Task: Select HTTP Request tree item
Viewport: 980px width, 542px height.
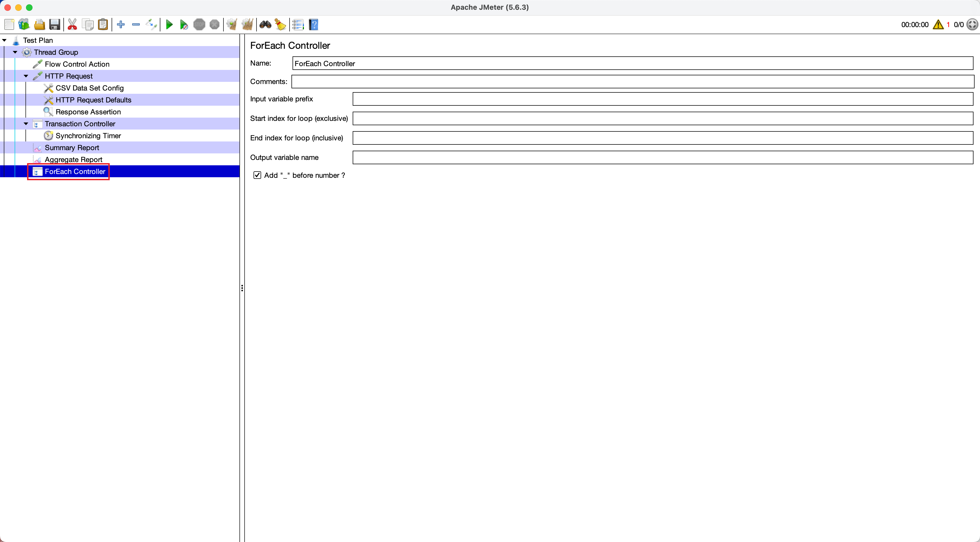Action: click(x=69, y=76)
